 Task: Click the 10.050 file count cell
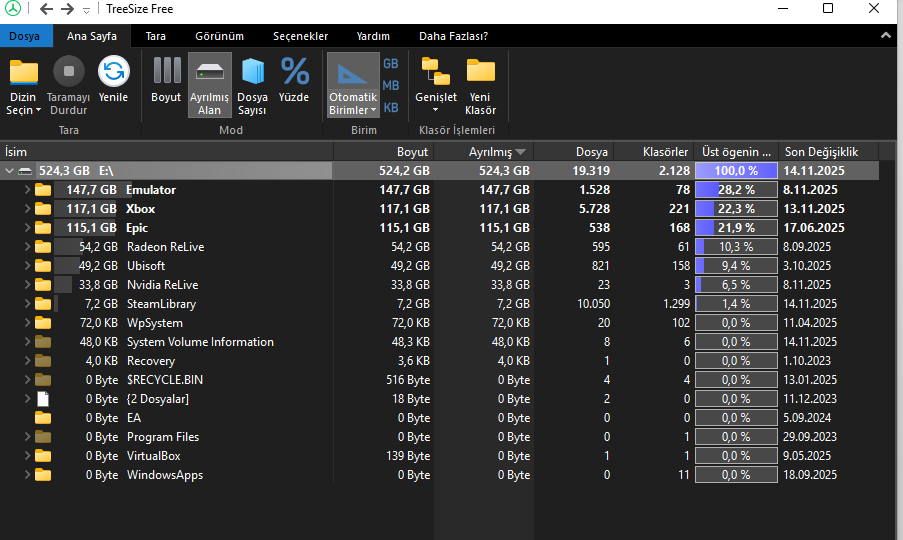click(x=594, y=304)
